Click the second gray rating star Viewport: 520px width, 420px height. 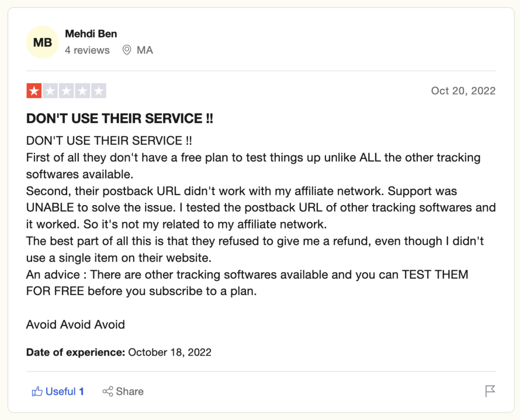pos(50,91)
